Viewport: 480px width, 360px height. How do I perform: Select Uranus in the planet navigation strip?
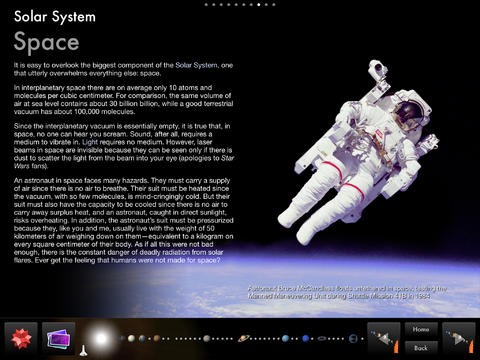tap(285, 339)
